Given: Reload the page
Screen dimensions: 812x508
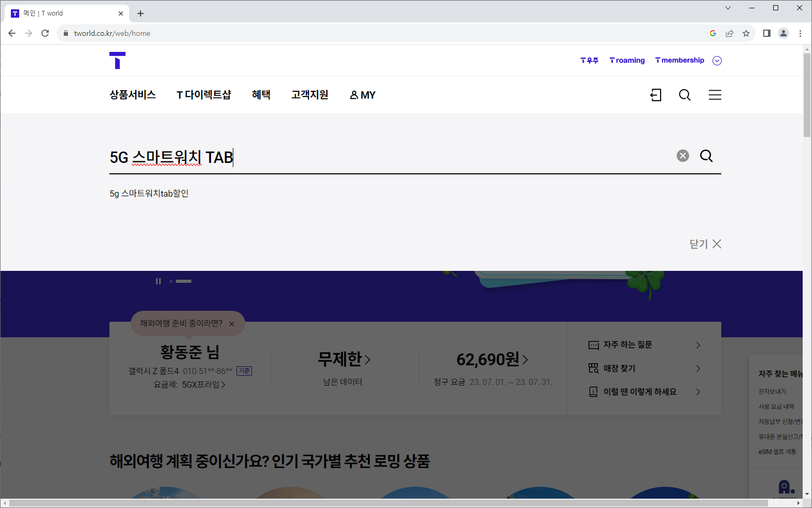Looking at the screenshot, I should (x=45, y=33).
